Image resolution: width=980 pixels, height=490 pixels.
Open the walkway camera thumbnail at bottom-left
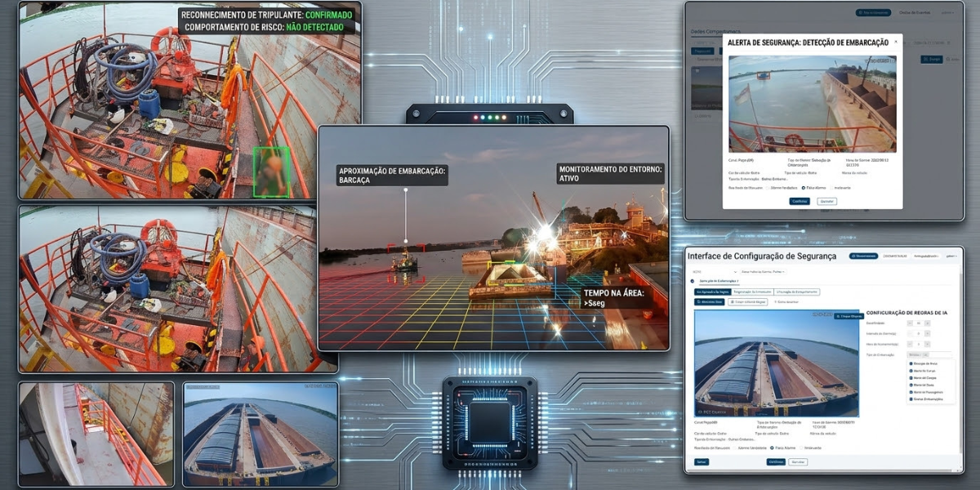[x=96, y=434]
